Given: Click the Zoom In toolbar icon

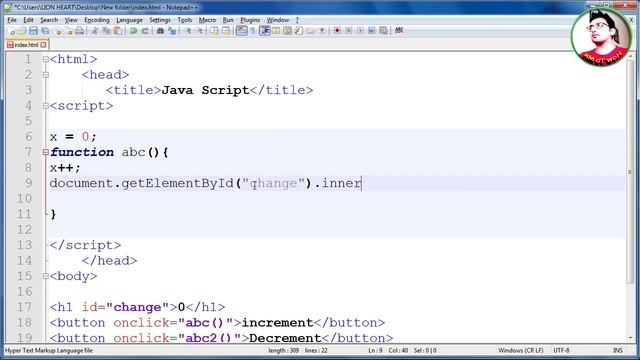Looking at the screenshot, I should tap(187, 31).
